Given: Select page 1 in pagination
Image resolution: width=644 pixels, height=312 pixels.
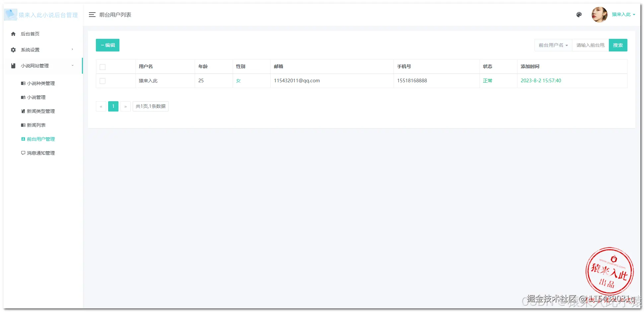Looking at the screenshot, I should coord(113,106).
